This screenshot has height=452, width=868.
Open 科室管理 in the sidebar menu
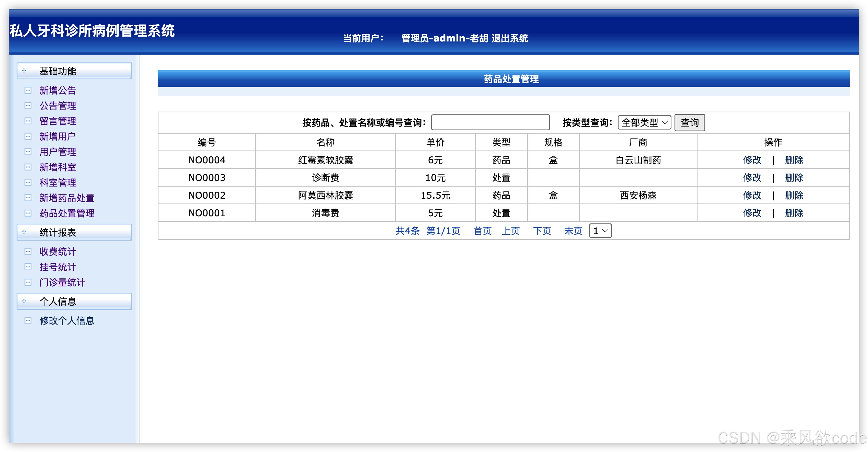(58, 182)
